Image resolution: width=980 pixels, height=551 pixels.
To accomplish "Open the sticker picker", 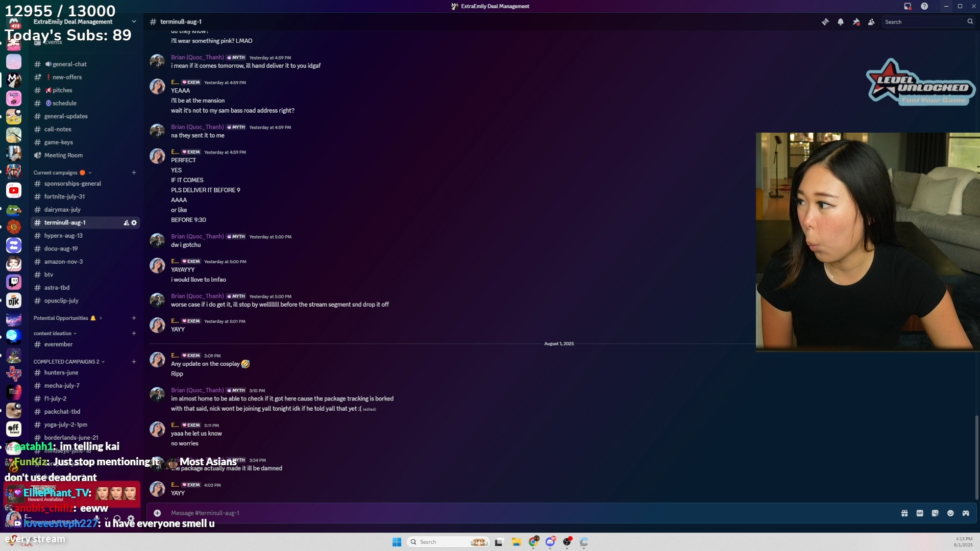I will tap(935, 513).
